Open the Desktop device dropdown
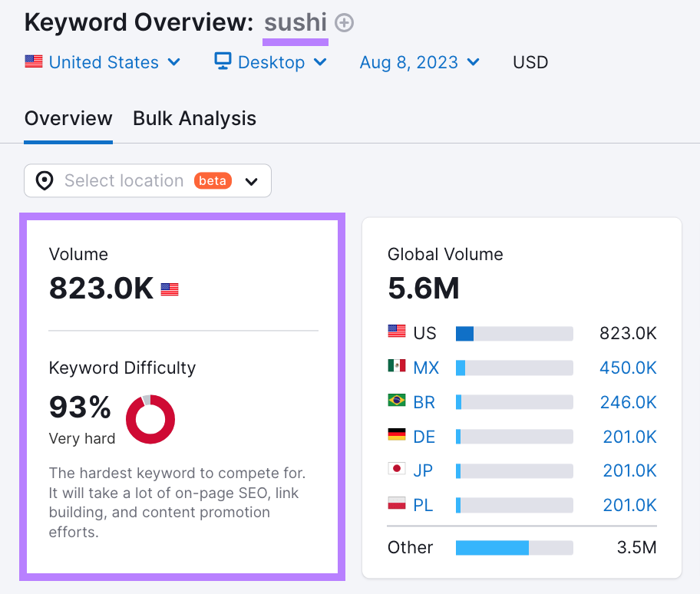 coord(270,62)
